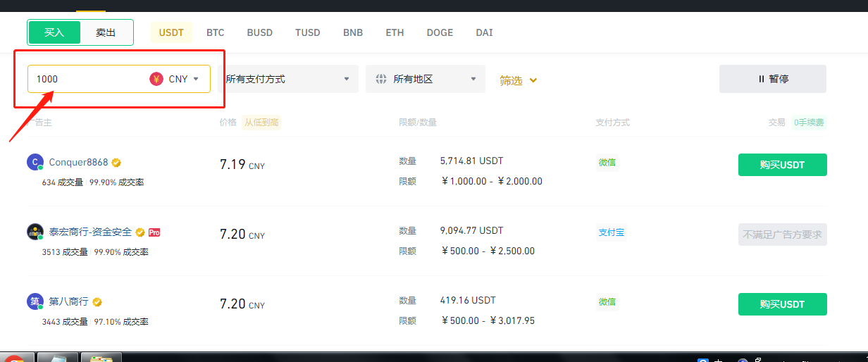Click the red Pro badge icon
Screen dimensions: 868x362
point(154,232)
